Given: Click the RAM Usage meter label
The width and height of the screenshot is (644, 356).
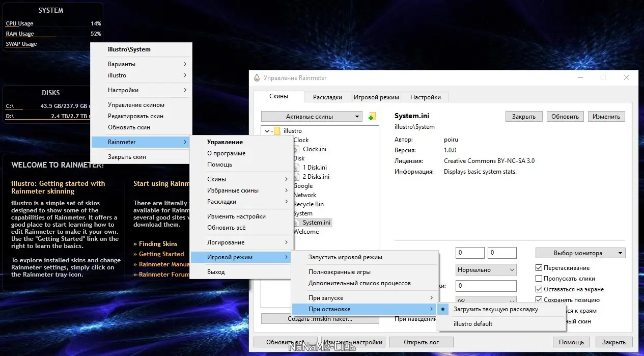Looking at the screenshot, I should coord(20,34).
